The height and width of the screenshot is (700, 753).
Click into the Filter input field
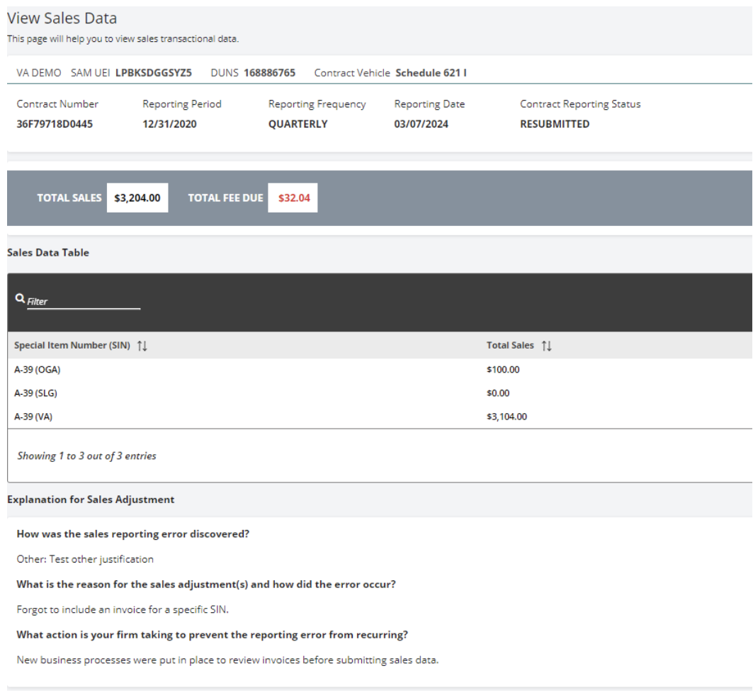tap(84, 302)
